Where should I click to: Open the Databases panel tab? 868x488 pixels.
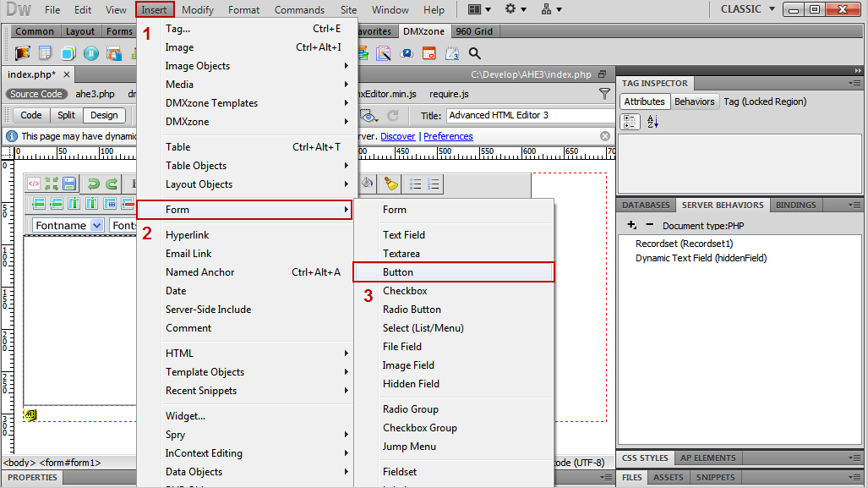(646, 205)
